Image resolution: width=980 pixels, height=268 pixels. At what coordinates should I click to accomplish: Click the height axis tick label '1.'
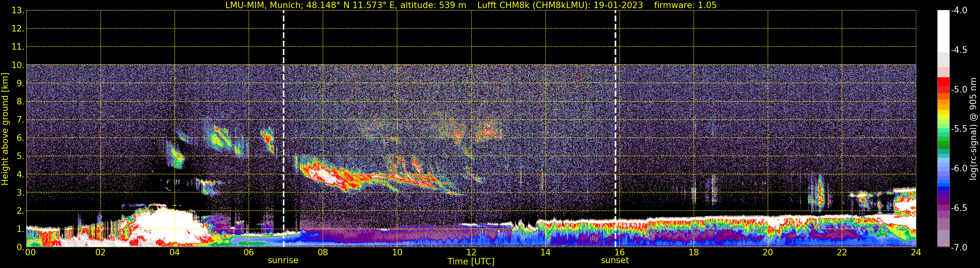[x=20, y=229]
